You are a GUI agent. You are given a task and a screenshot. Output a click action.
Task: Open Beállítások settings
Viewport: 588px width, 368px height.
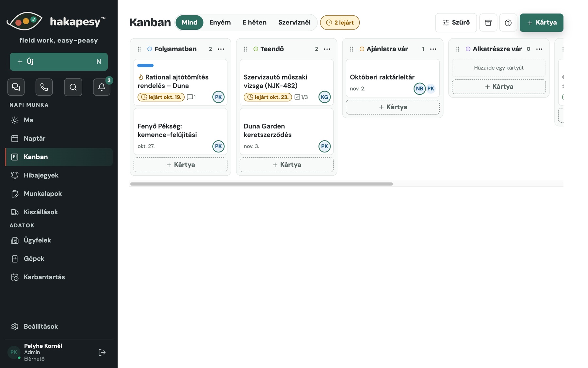59,326
